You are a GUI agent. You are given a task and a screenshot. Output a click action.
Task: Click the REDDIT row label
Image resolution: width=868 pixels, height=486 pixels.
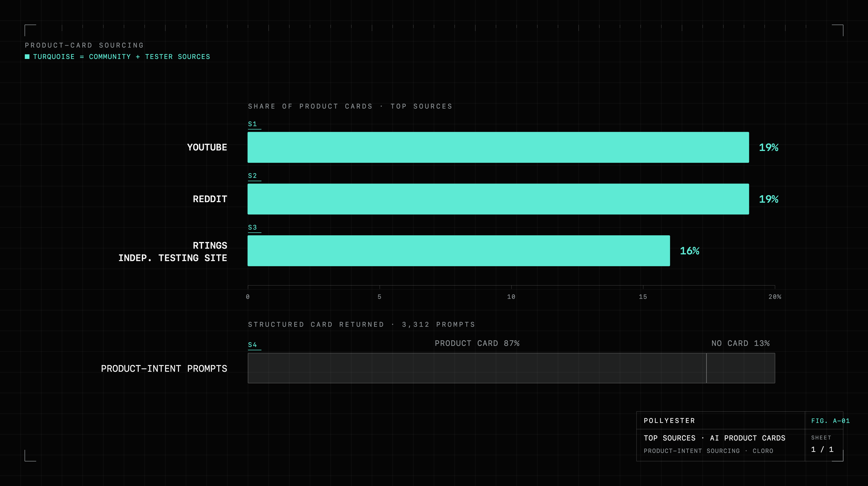click(210, 199)
